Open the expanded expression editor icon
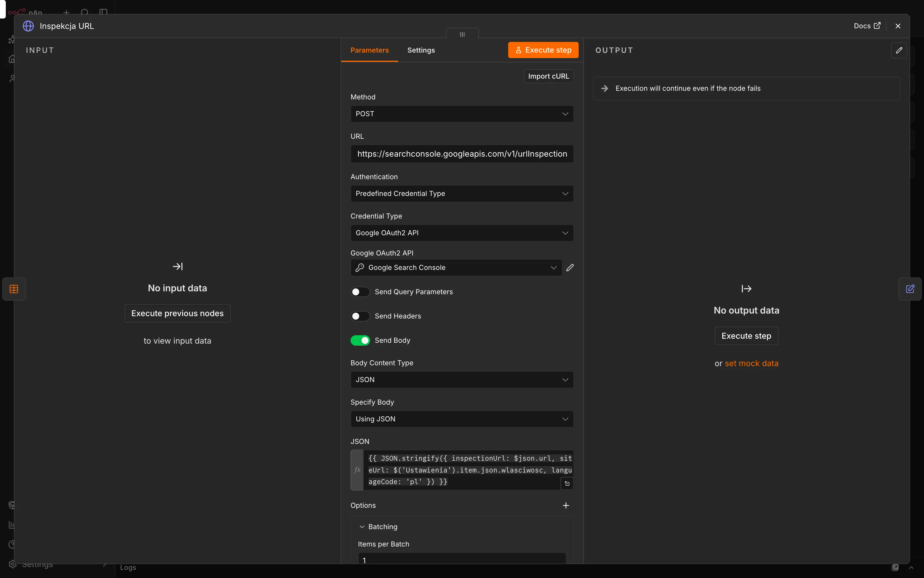The image size is (924, 578). [x=567, y=483]
